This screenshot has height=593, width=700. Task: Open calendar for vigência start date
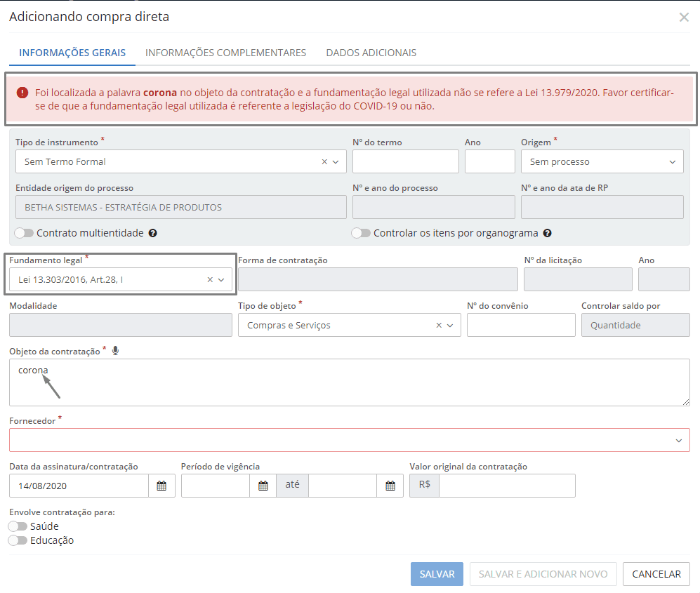pyautogui.click(x=263, y=486)
